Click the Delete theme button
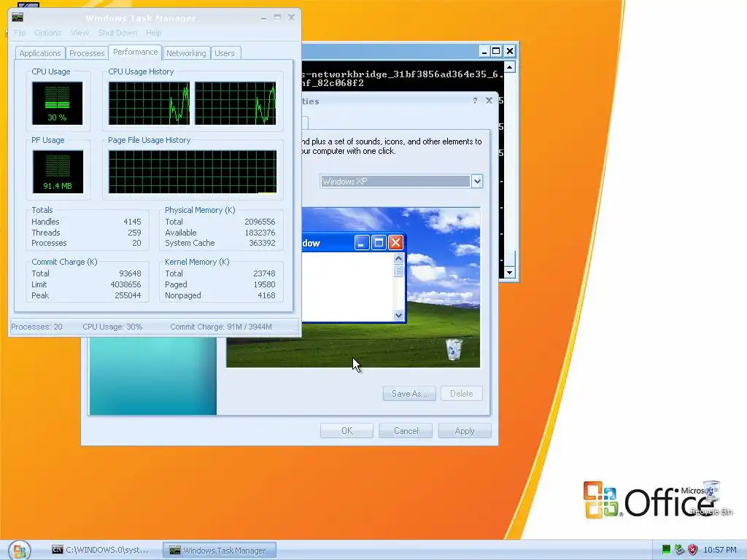 click(x=462, y=394)
